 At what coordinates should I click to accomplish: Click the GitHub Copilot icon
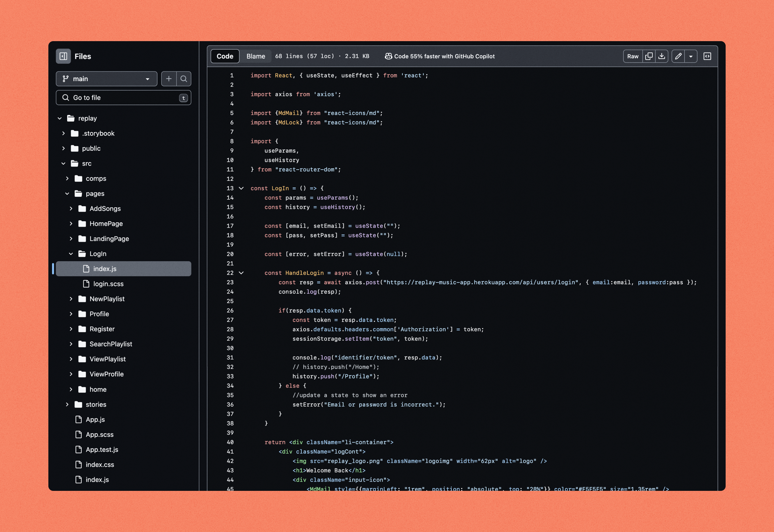388,56
